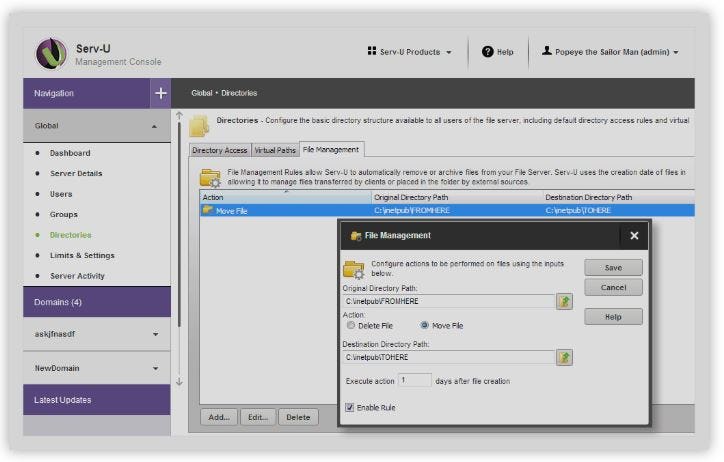Click the Serv-U logo icon
The height and width of the screenshot is (462, 724).
pyautogui.click(x=51, y=54)
